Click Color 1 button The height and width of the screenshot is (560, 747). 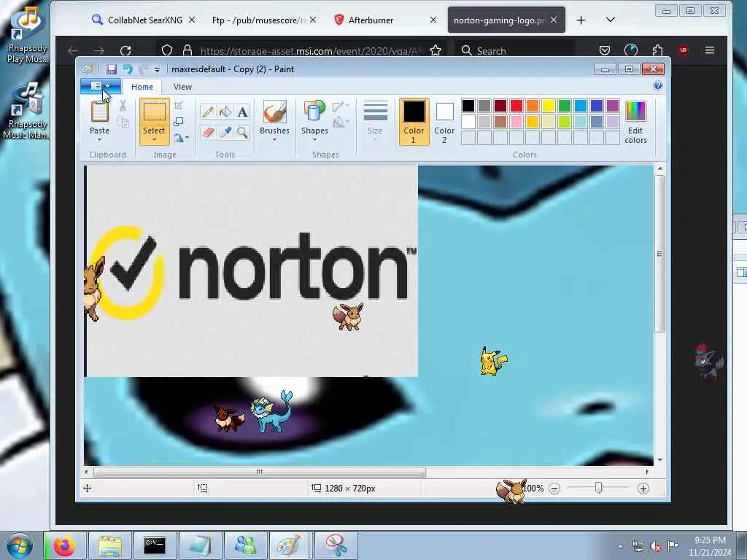coord(414,122)
